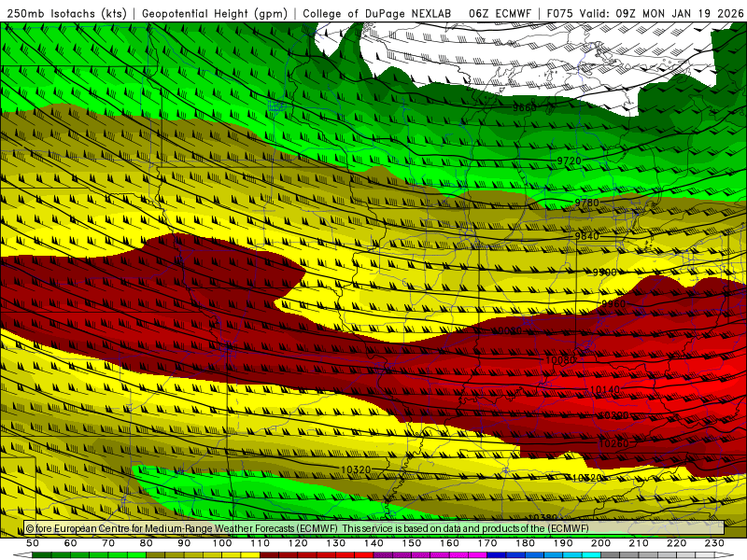The image size is (747, 560).
Task: Click the 9900 height contour label
Action: [x=604, y=273]
